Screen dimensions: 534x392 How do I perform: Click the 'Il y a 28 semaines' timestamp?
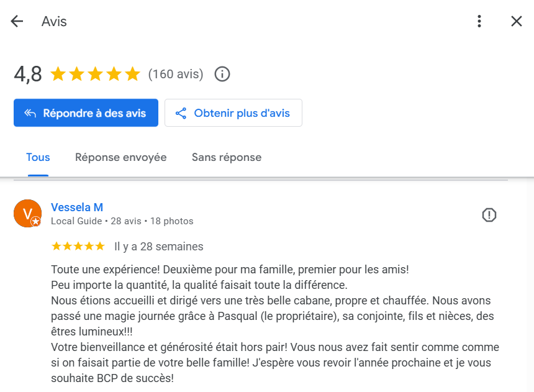click(x=159, y=247)
